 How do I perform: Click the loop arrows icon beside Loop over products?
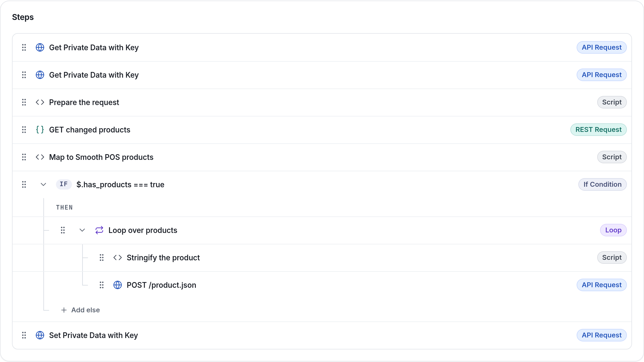click(99, 230)
